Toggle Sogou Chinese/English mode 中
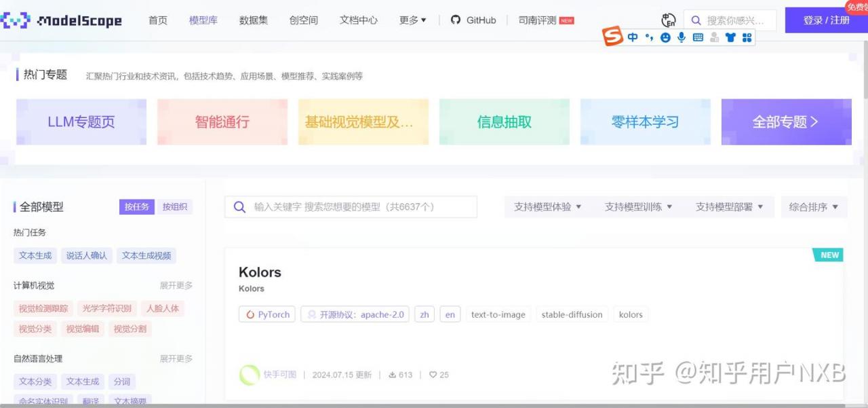Viewport: 868px width, 408px height. [633, 37]
